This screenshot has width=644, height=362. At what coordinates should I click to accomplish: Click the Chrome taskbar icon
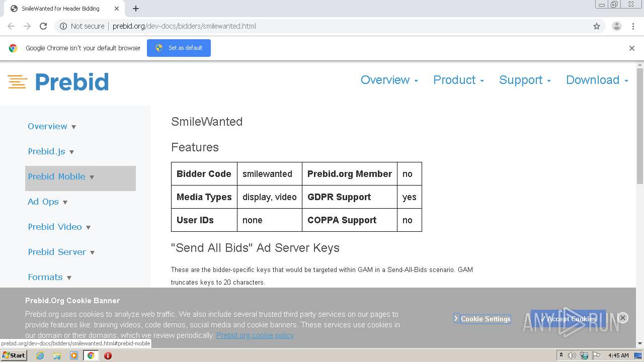point(91,355)
